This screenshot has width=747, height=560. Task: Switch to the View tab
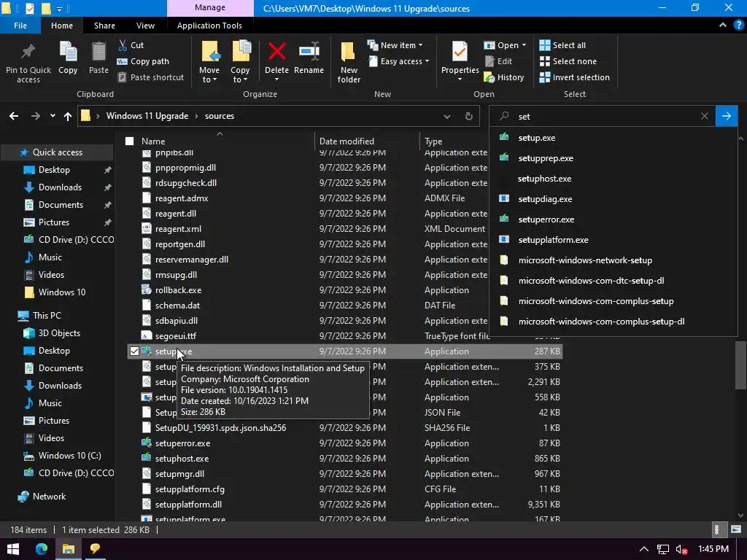click(145, 26)
